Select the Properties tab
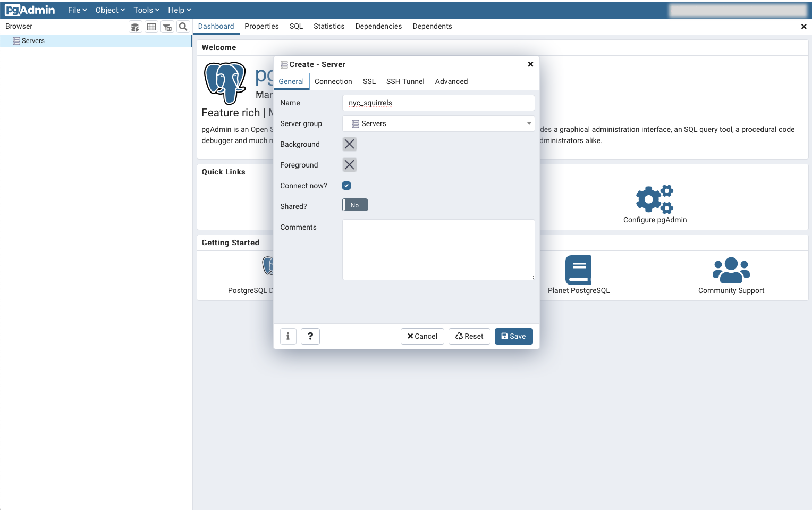The height and width of the screenshot is (510, 812). tap(261, 27)
